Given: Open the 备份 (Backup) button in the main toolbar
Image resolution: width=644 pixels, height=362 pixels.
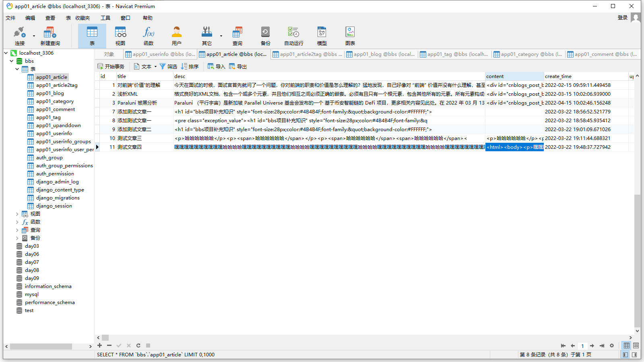Looking at the screenshot, I should [x=266, y=36].
